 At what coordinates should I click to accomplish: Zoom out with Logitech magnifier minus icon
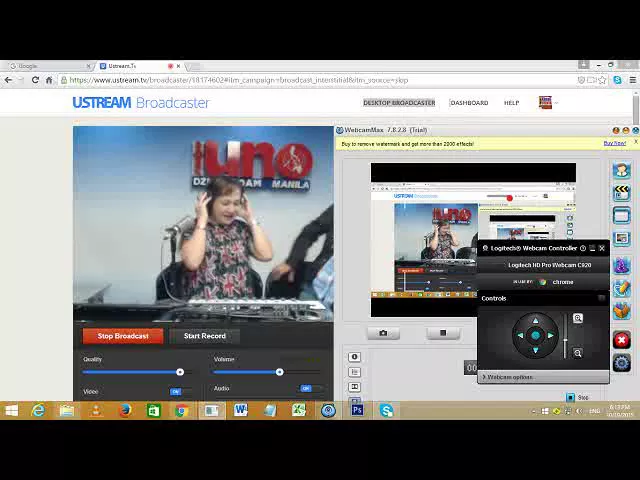point(578,353)
